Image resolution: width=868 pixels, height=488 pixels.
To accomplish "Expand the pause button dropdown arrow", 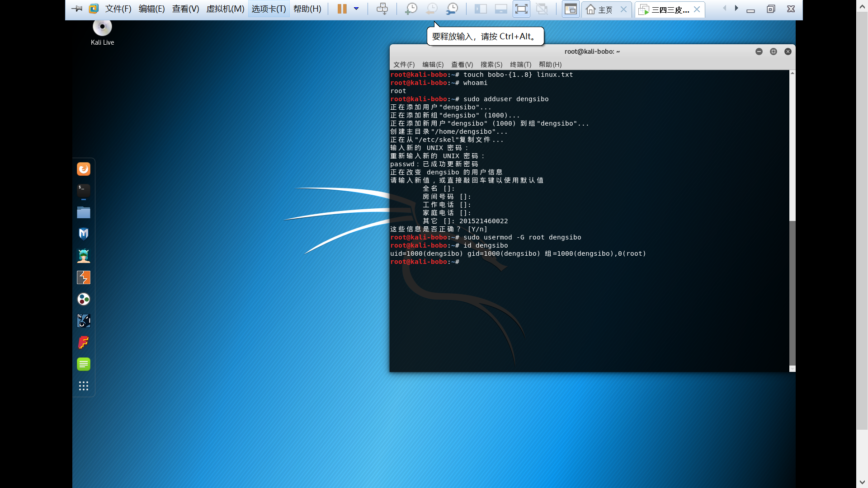I will point(356,9).
